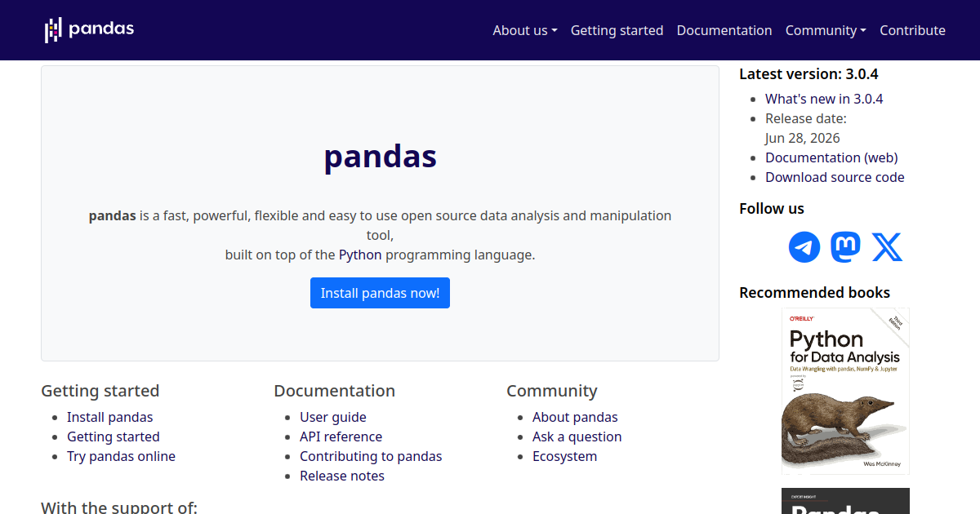
Task: Open the Ecosystem link
Action: [x=564, y=456]
